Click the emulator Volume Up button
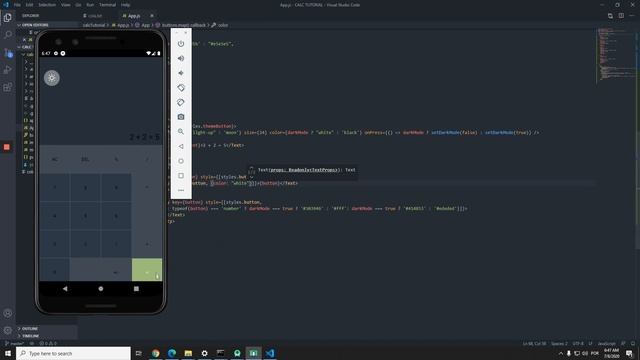Viewport: 640px width, 360px height. click(x=181, y=58)
